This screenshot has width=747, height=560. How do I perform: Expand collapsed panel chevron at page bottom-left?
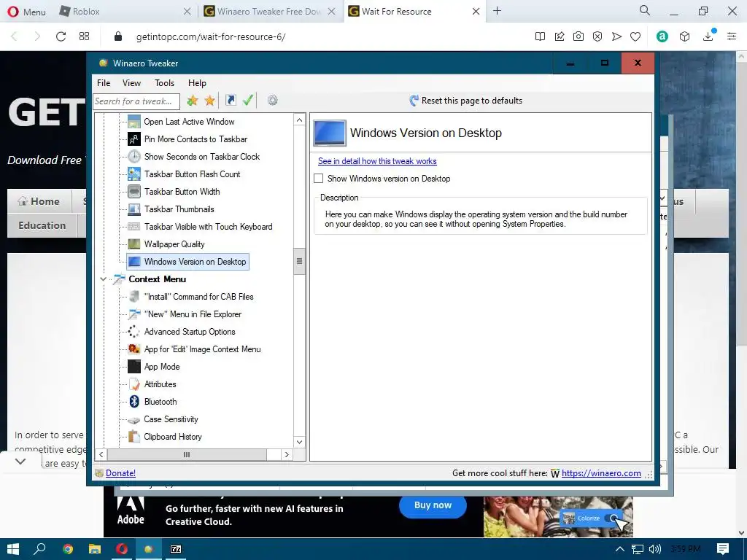coord(20,462)
